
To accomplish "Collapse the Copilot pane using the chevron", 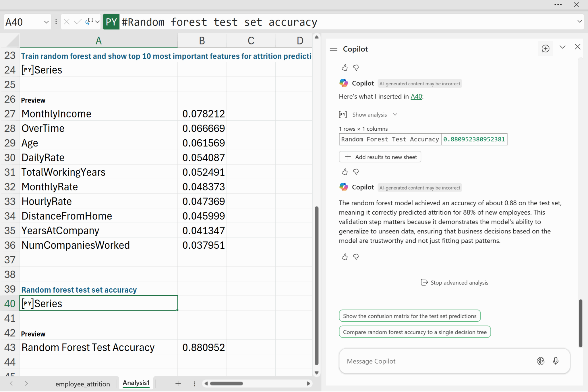I will 562,47.
